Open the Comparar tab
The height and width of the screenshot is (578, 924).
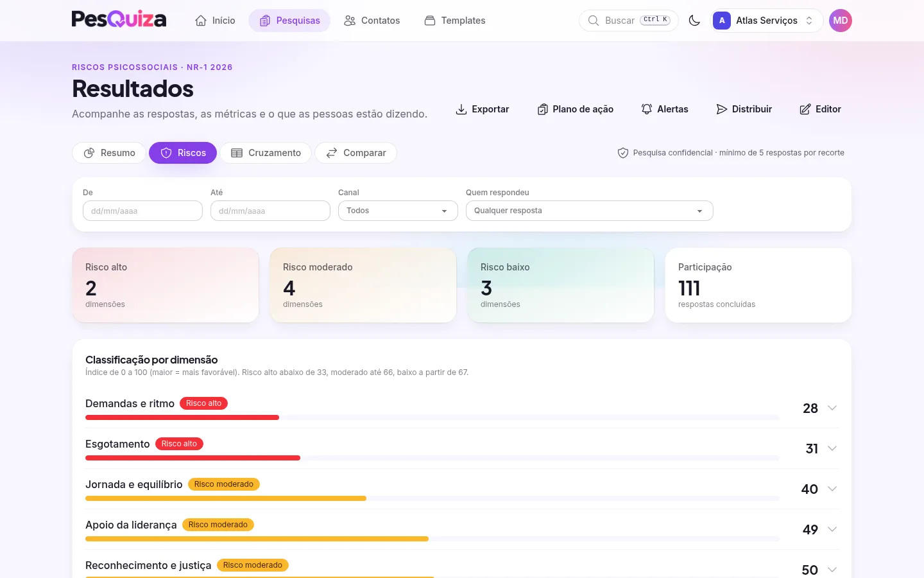click(x=355, y=153)
